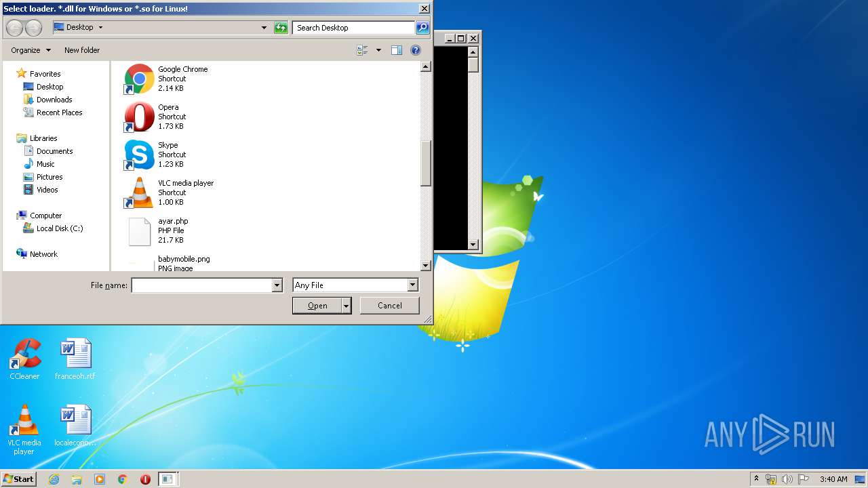
Task: Click the search magnifier icon
Action: pos(422,28)
